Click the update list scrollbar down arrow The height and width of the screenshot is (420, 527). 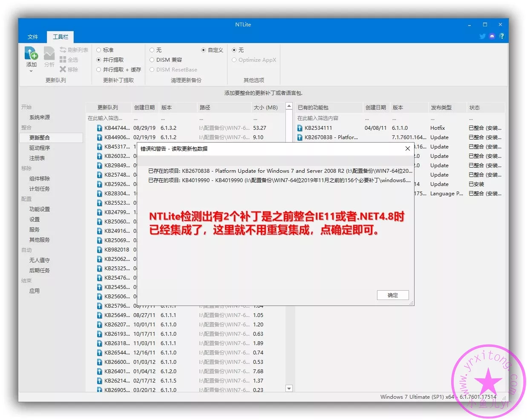(x=289, y=388)
